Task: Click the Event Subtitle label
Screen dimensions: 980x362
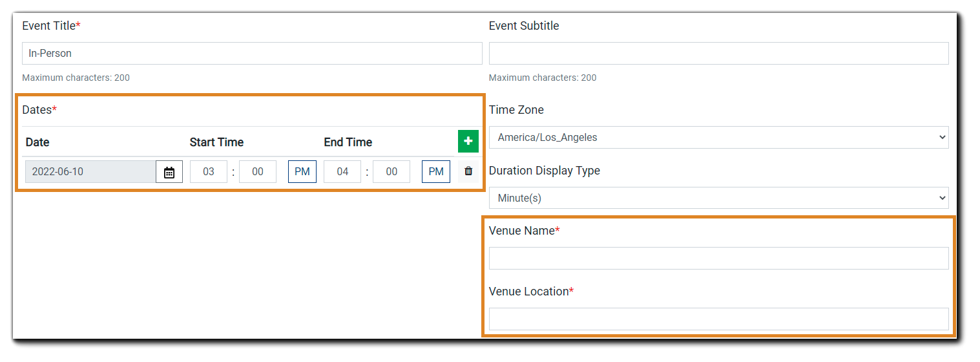Action: coord(524,26)
